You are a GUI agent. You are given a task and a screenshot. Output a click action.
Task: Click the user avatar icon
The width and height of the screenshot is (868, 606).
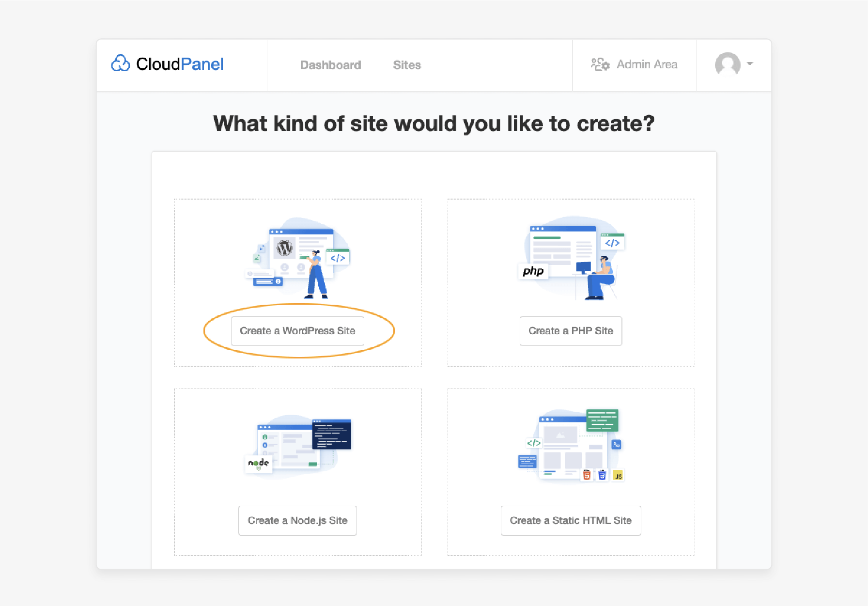(x=728, y=64)
